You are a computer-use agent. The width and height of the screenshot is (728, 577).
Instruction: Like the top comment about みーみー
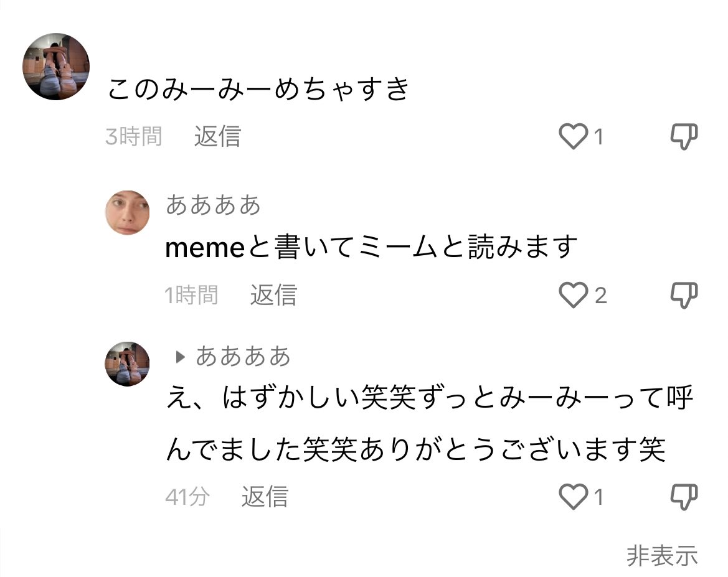573,136
